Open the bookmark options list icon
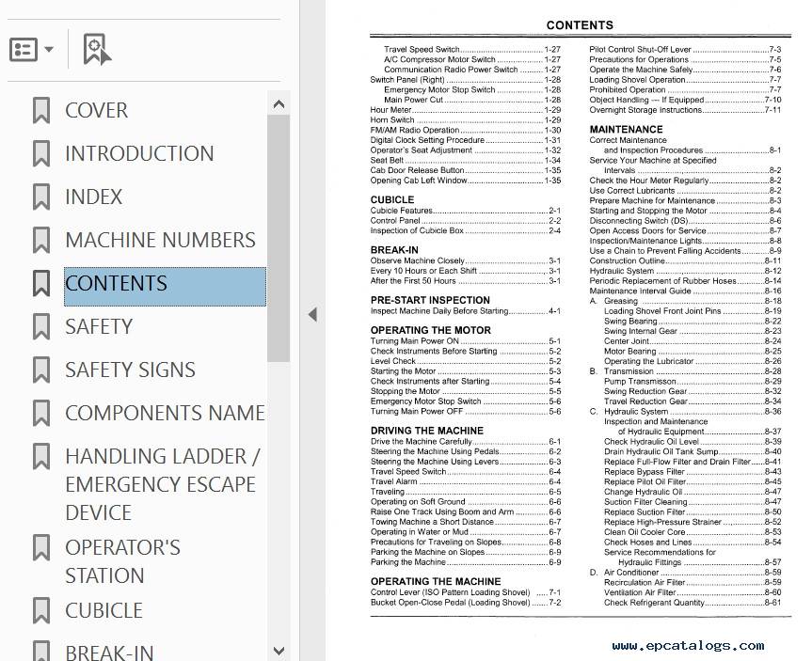Screen dimensions: 812x661 (x=24, y=50)
